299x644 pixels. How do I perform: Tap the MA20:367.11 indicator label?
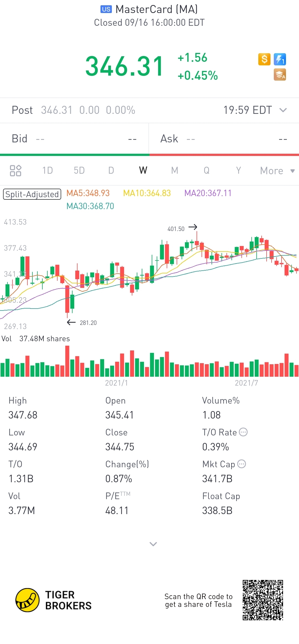click(x=208, y=193)
